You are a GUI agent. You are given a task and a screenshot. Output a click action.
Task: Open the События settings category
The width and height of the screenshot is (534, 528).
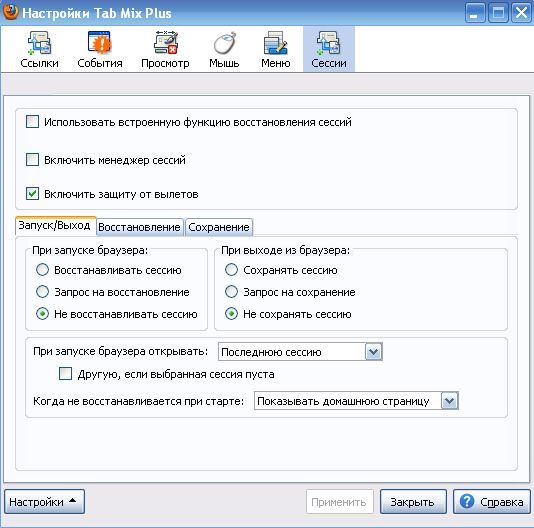[100, 49]
